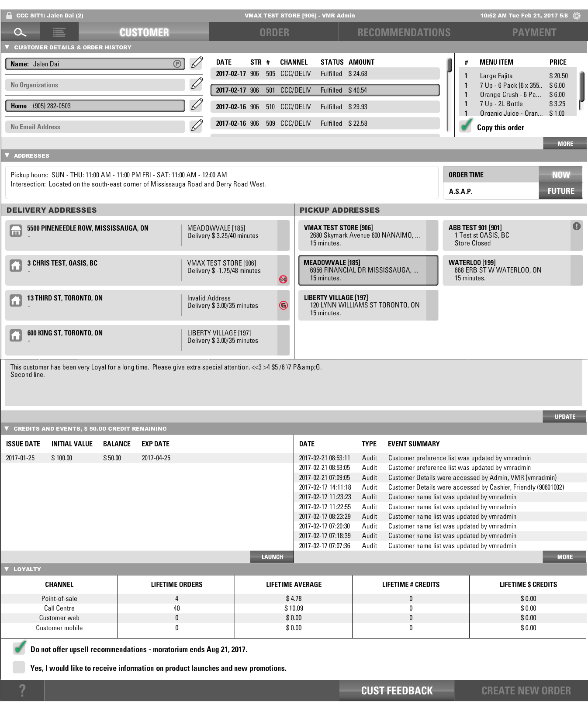Click MORE under event summary list
This screenshot has height=711, width=588.
564,557
